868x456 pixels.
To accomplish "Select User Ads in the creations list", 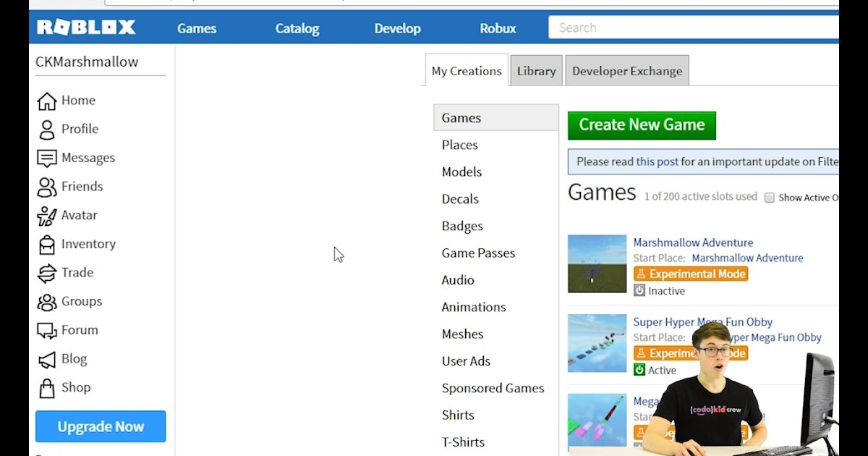I will click(x=466, y=361).
